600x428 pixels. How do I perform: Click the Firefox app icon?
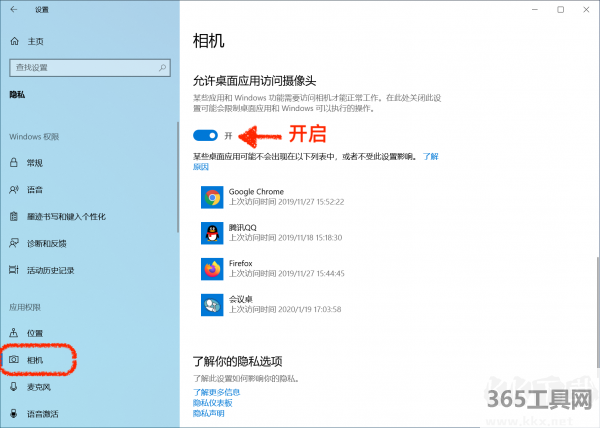[211, 268]
